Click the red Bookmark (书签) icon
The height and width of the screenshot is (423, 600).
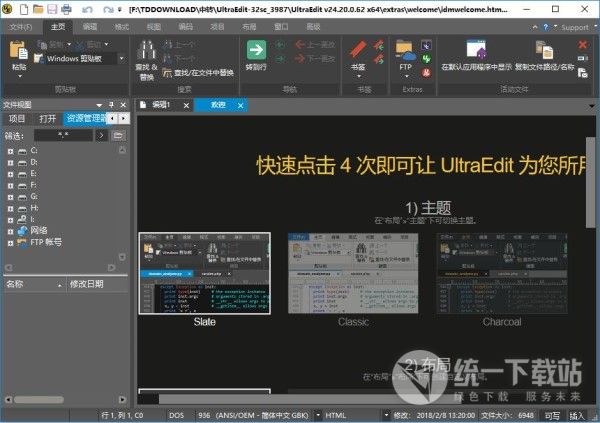358,50
